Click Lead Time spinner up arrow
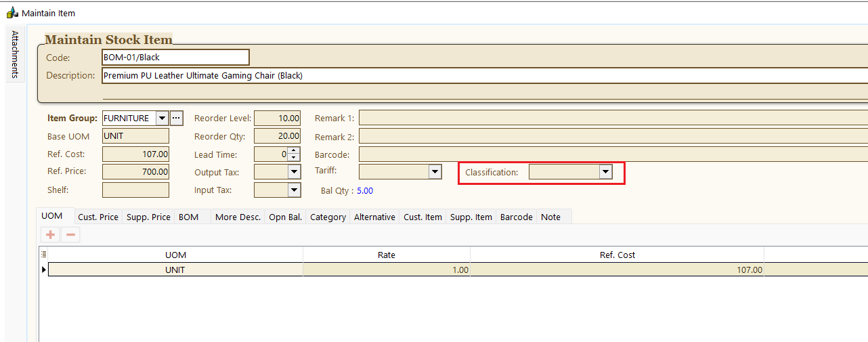 click(294, 150)
